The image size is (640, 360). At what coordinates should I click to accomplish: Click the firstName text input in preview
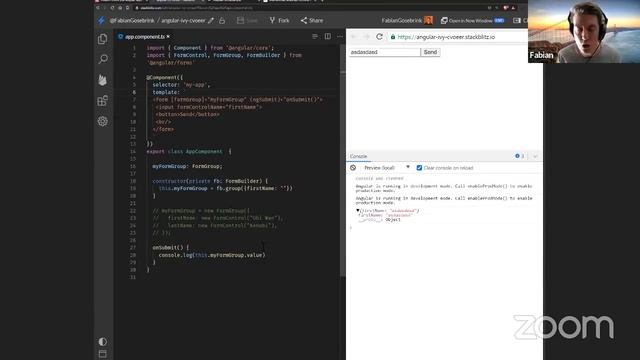[x=384, y=52]
